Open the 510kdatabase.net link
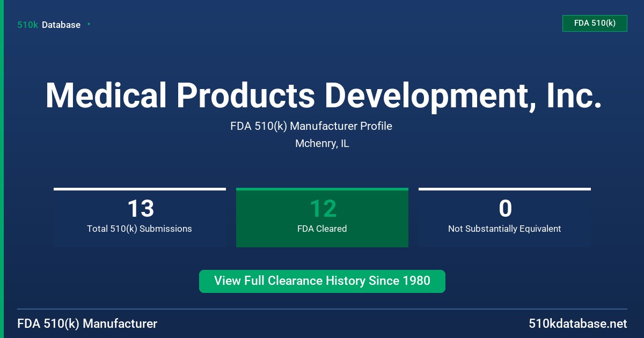Screen dimensions: 644x338 pyautogui.click(x=577, y=324)
